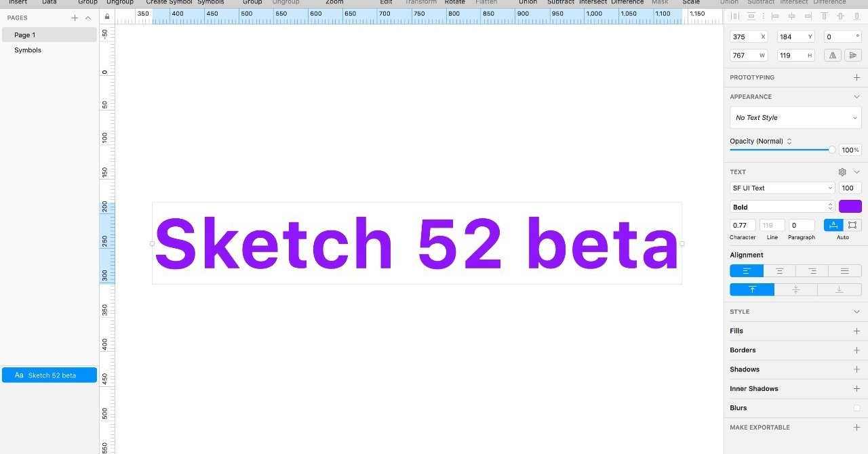Viewport: 868px width, 454px height.
Task: Open the SF UI Text font dropdown
Action: coord(783,188)
